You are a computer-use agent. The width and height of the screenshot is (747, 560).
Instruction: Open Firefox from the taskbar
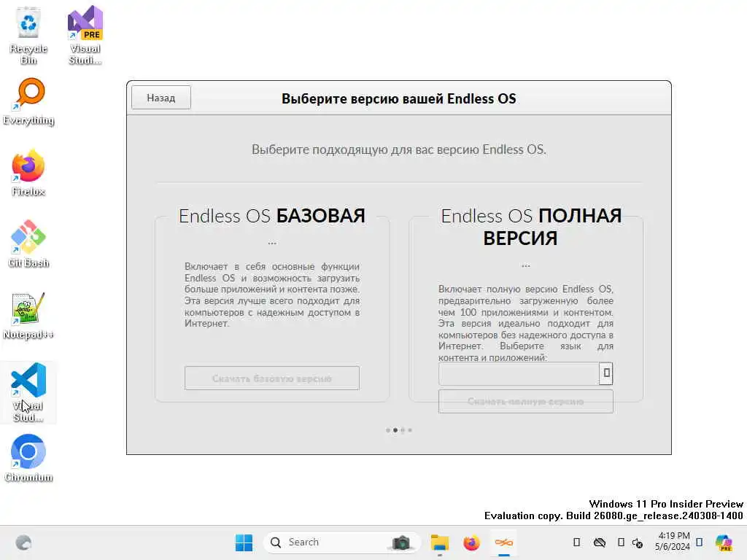point(472,542)
